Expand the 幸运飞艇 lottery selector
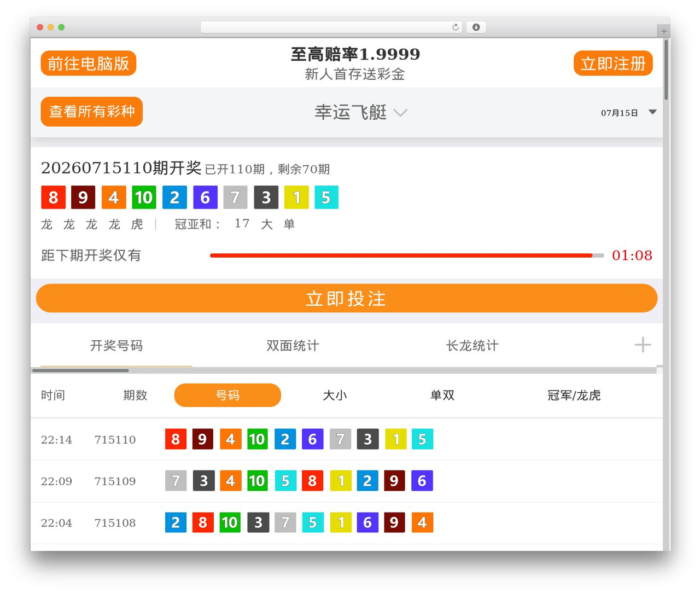The height and width of the screenshot is (593, 700). (x=360, y=112)
